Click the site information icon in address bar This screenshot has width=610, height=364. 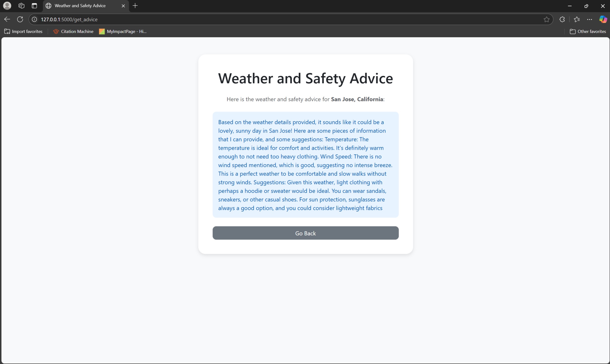click(x=34, y=19)
